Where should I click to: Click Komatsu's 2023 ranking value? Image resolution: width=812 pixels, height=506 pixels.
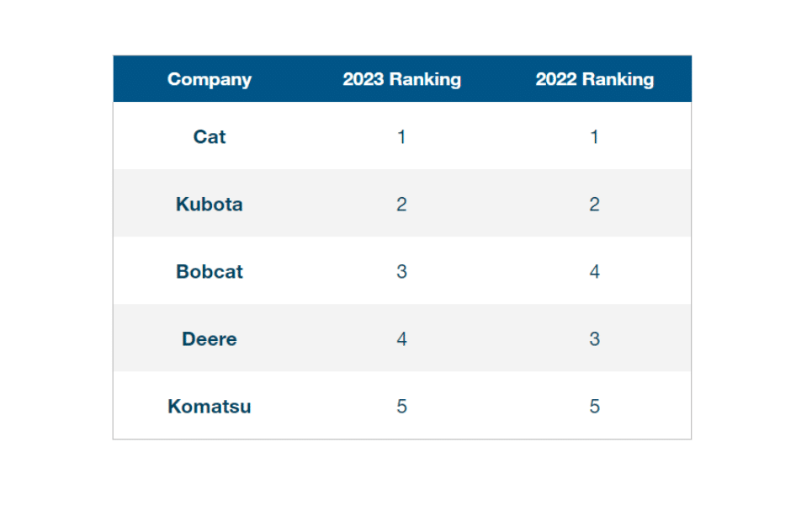[x=401, y=406]
